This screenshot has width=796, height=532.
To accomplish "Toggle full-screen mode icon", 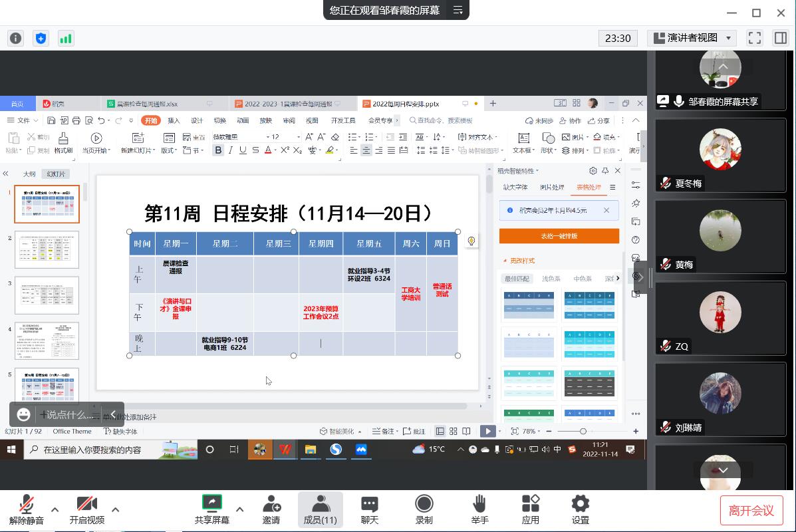I will (x=754, y=38).
